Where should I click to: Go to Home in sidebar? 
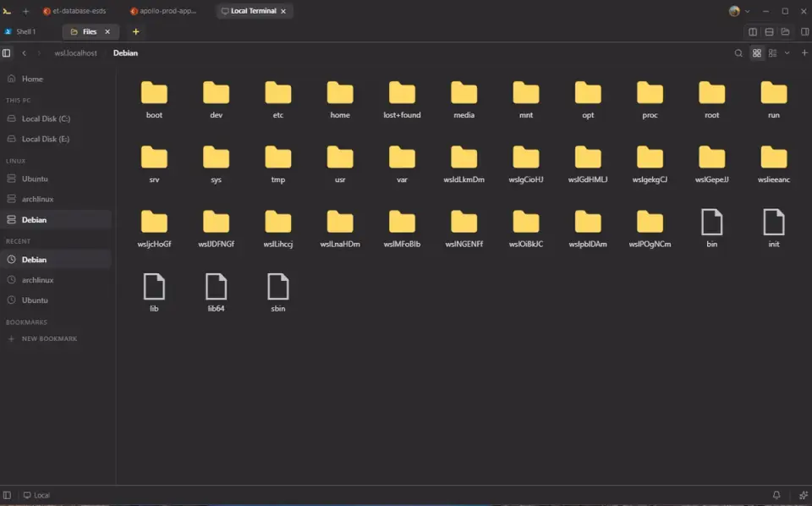[56, 79]
